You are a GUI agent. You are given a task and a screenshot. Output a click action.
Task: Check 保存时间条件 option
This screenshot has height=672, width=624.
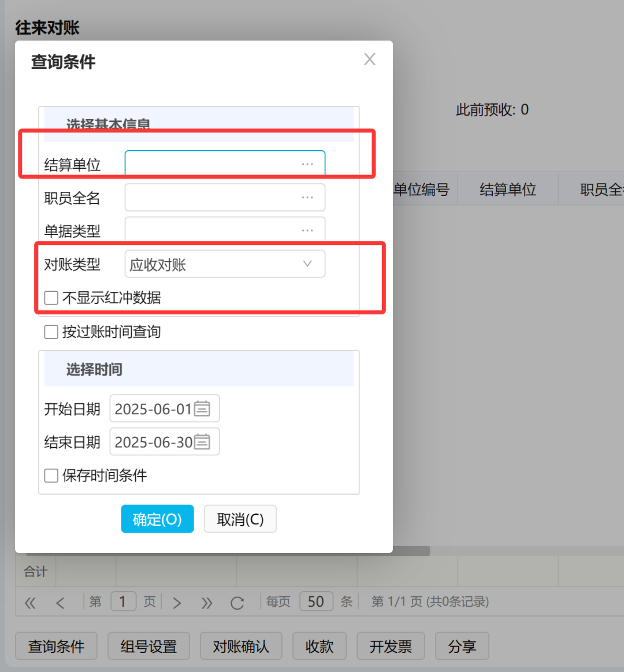pyautogui.click(x=51, y=476)
